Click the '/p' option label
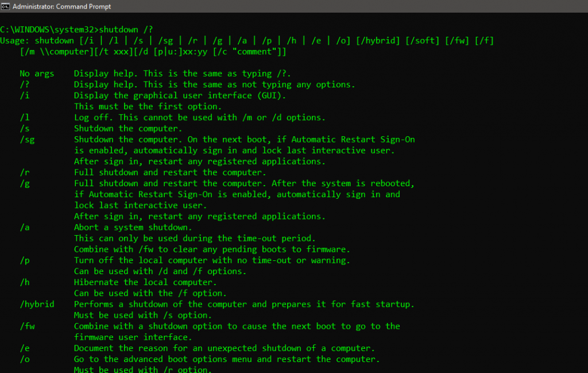The width and height of the screenshot is (588, 373). [x=24, y=260]
